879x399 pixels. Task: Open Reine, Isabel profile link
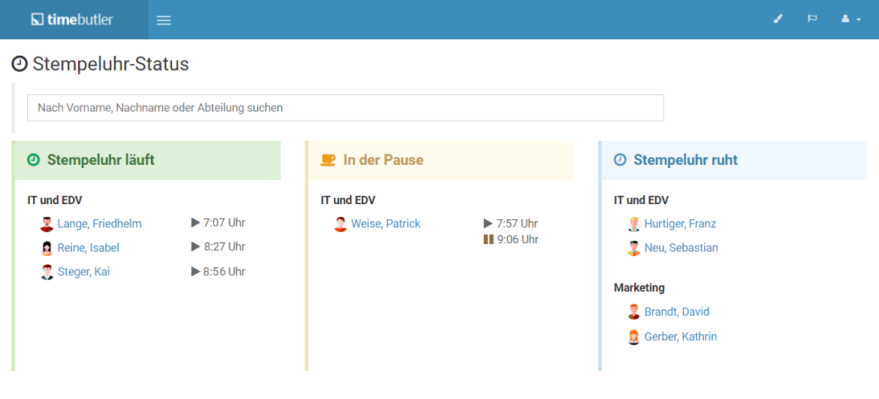pyautogui.click(x=88, y=248)
